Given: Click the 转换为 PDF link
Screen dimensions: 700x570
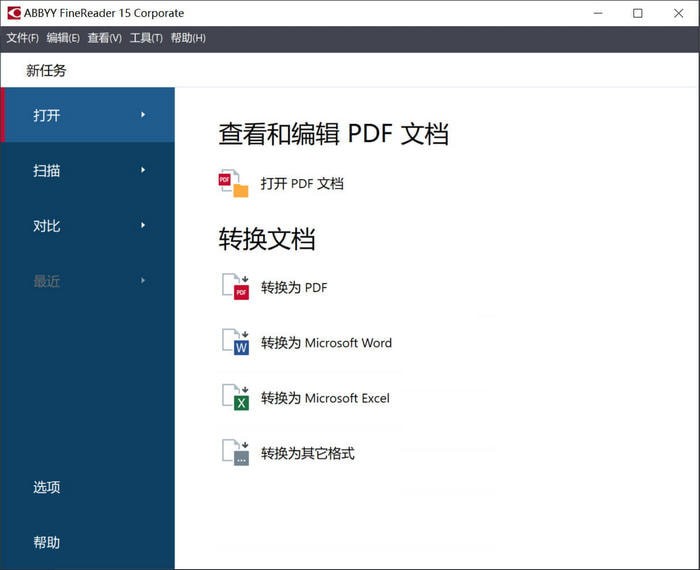Looking at the screenshot, I should point(294,287).
